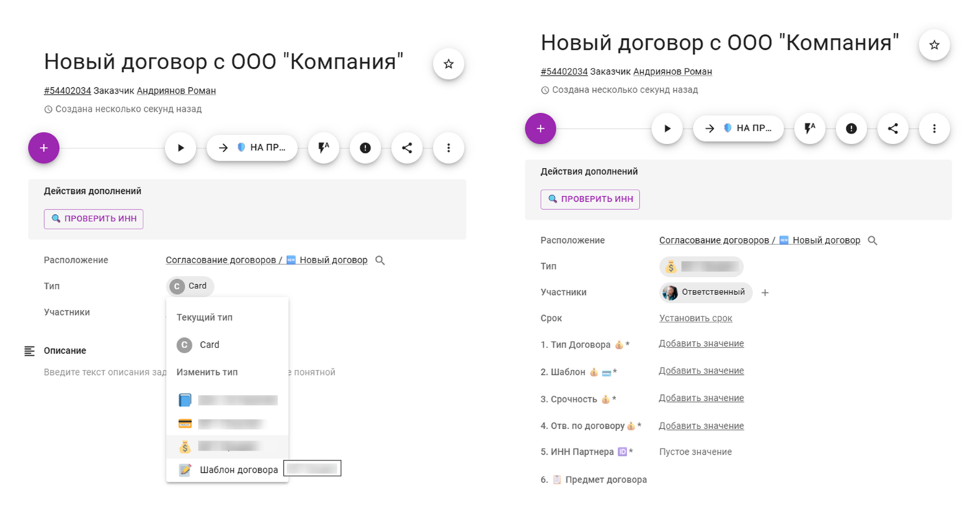Click the play arrow icon in the workflow bar
This screenshot has height=514, width=980.
pos(180,148)
